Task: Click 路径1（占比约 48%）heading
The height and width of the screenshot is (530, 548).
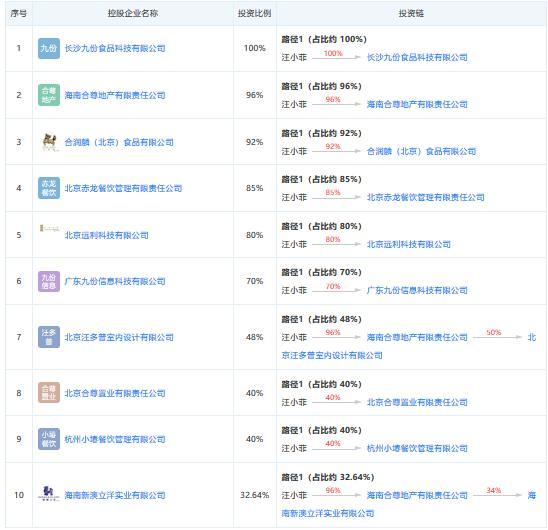Action: [322, 319]
